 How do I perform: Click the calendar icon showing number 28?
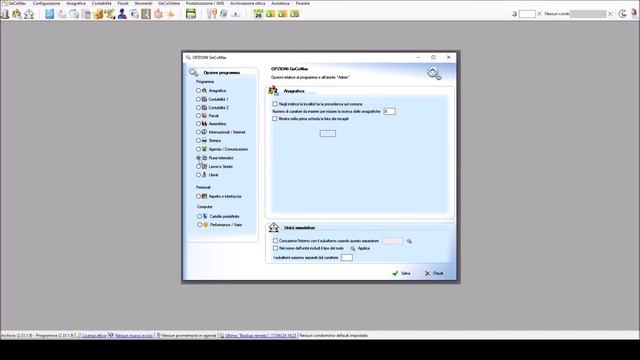click(x=258, y=14)
